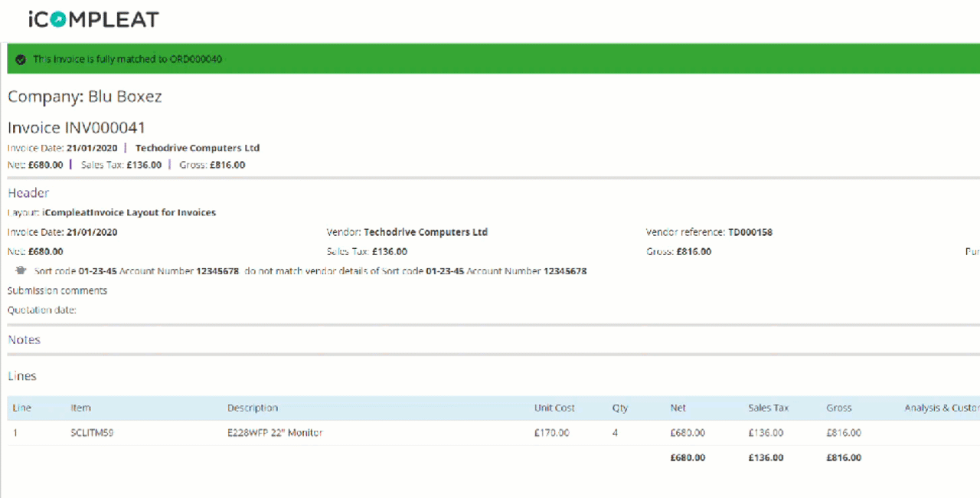Click the Line column header
980x498 pixels.
tap(22, 408)
